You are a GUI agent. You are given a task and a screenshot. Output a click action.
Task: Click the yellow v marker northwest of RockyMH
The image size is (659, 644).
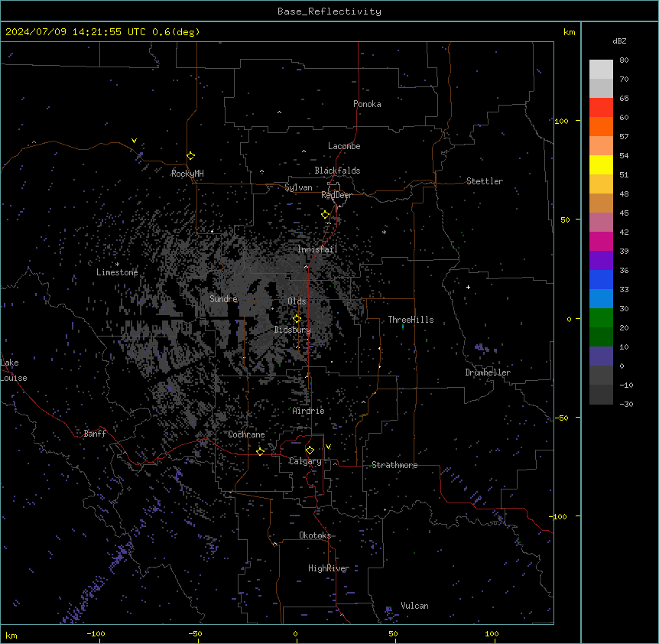coord(134,141)
